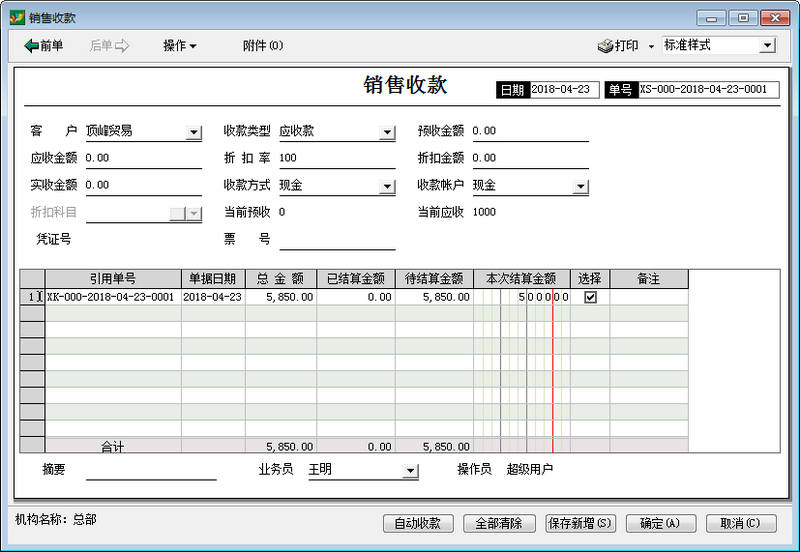This screenshot has width=800, height=552.
Task: Click the 后单 next-record arrow
Action: (109, 46)
